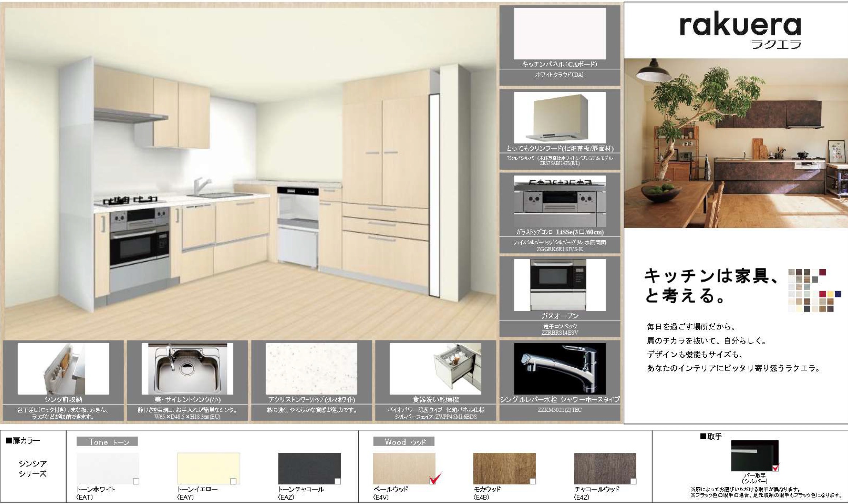
Task: Open the ガラストップコンロ LiSSe stove image
Action: point(560,201)
